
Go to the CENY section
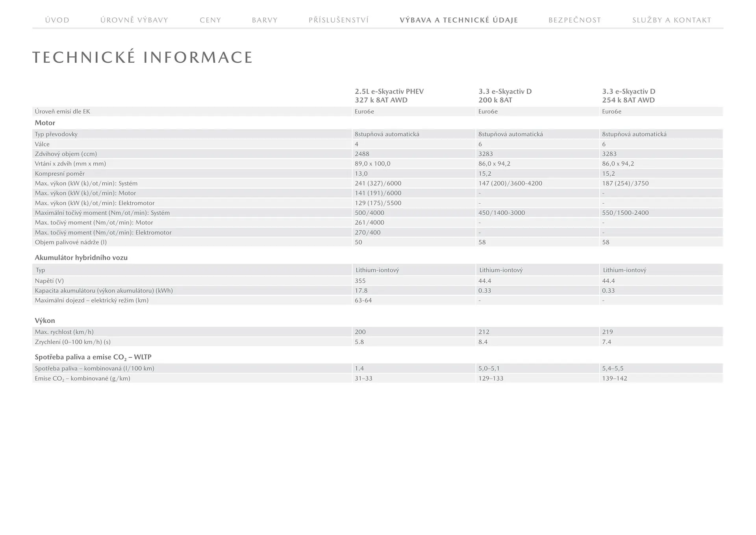[x=210, y=20]
